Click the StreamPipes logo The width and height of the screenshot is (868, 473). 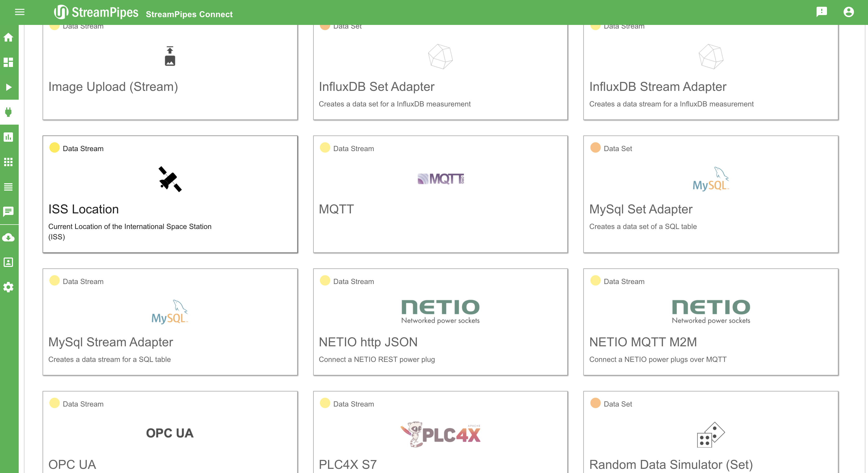(x=96, y=12)
